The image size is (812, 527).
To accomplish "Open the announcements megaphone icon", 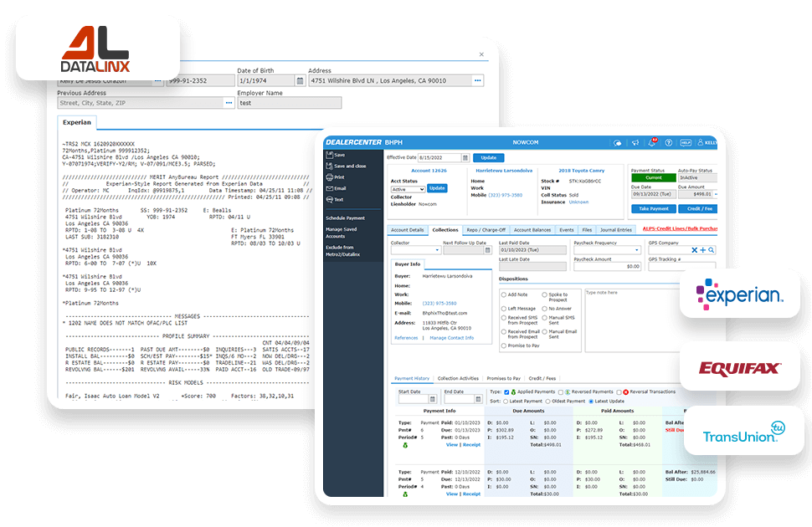I will tap(635, 143).
